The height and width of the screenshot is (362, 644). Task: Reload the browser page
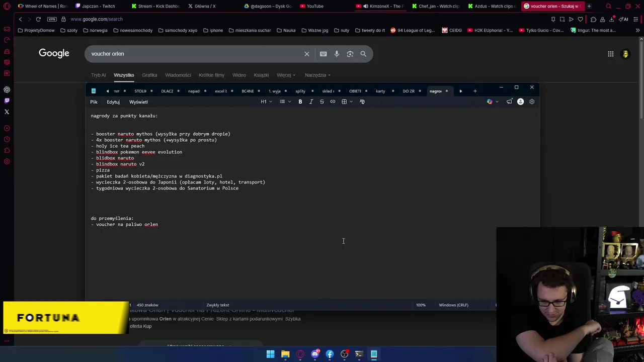pyautogui.click(x=38, y=19)
